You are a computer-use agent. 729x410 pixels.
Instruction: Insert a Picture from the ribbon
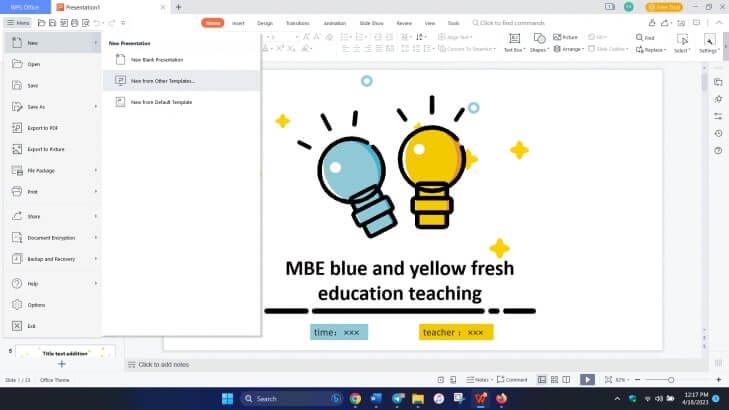click(566, 37)
